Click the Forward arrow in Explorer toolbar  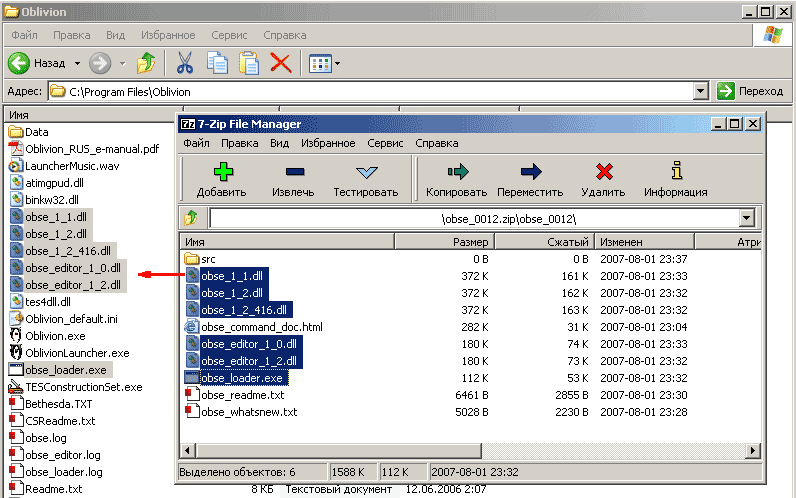[x=100, y=63]
